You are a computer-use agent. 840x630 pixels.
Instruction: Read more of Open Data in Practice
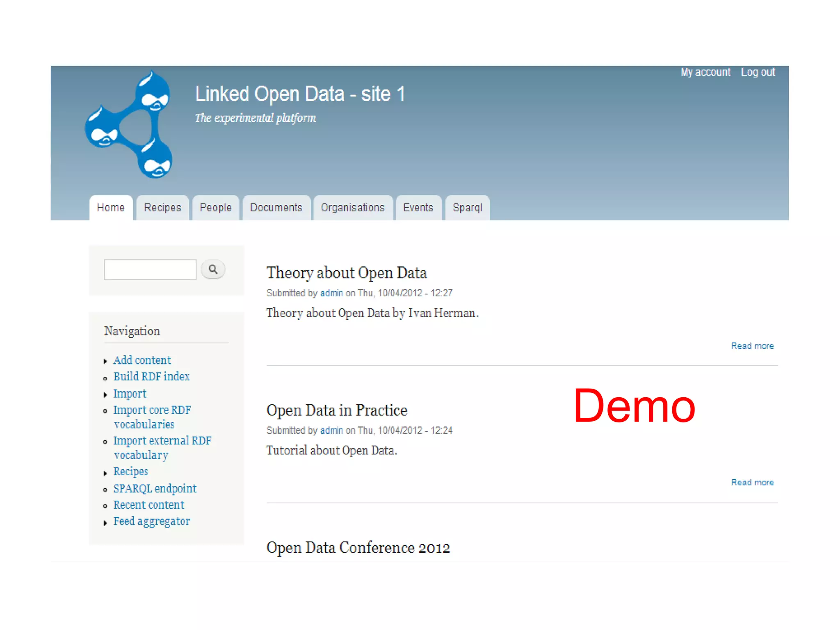752,482
